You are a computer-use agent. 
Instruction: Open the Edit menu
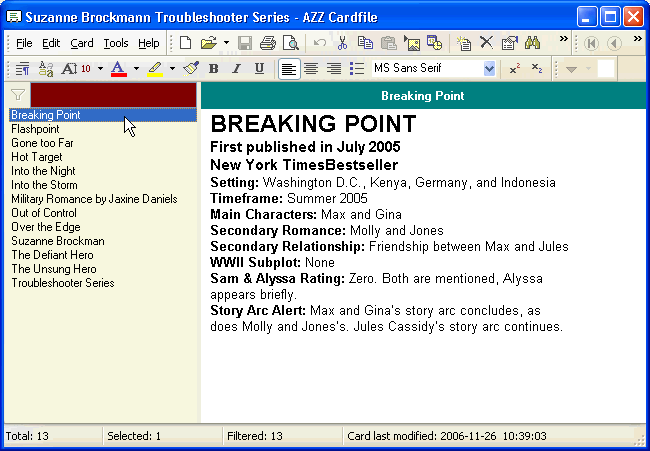[x=51, y=43]
